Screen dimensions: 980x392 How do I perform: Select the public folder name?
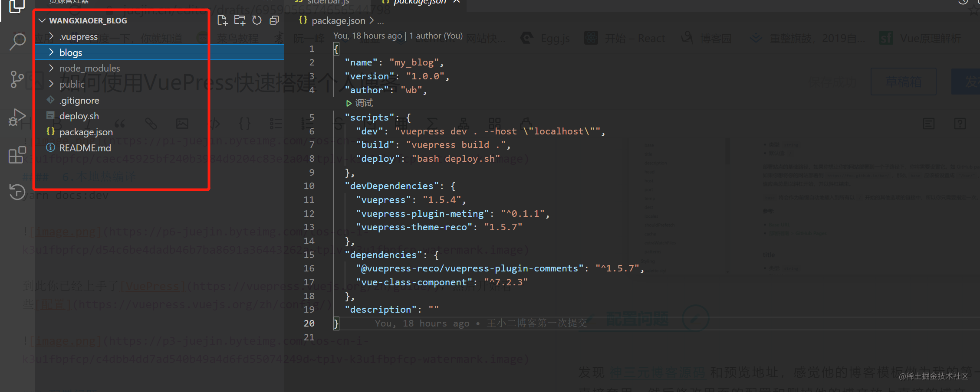(72, 84)
